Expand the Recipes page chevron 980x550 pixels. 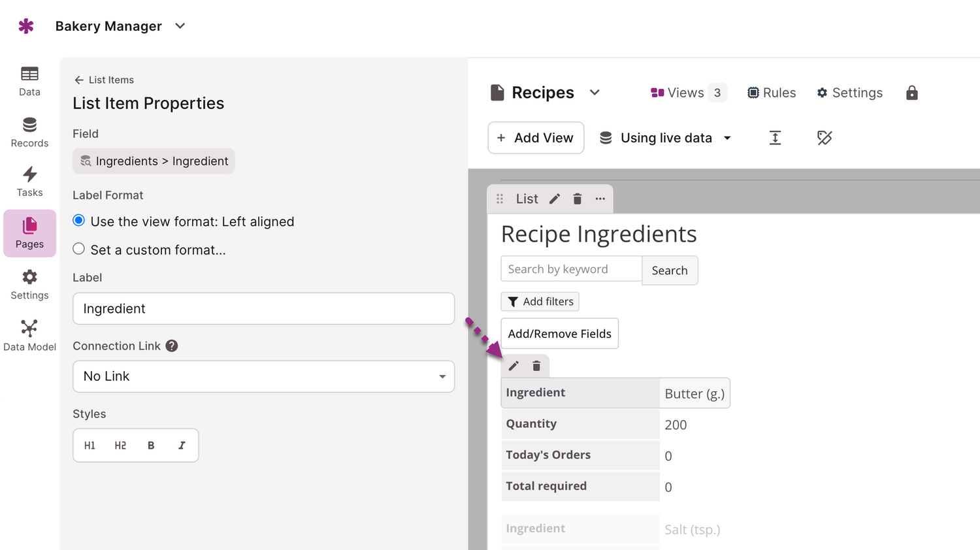[595, 93]
